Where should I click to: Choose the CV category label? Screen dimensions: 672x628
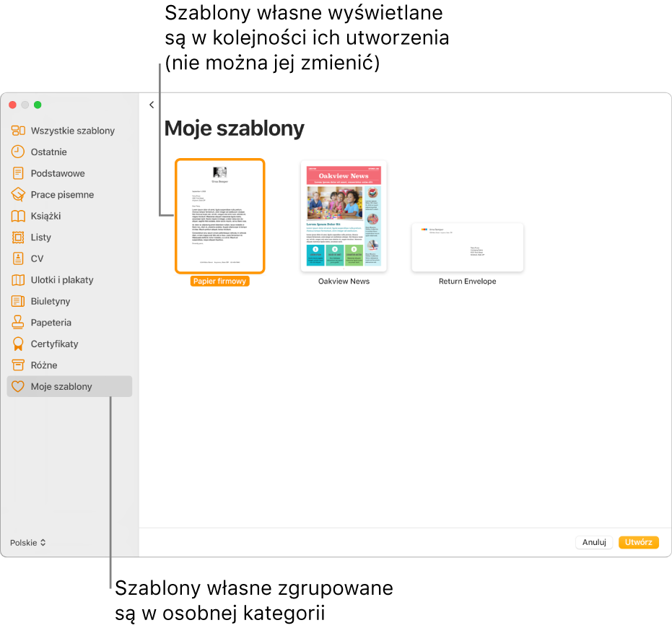[x=37, y=258]
